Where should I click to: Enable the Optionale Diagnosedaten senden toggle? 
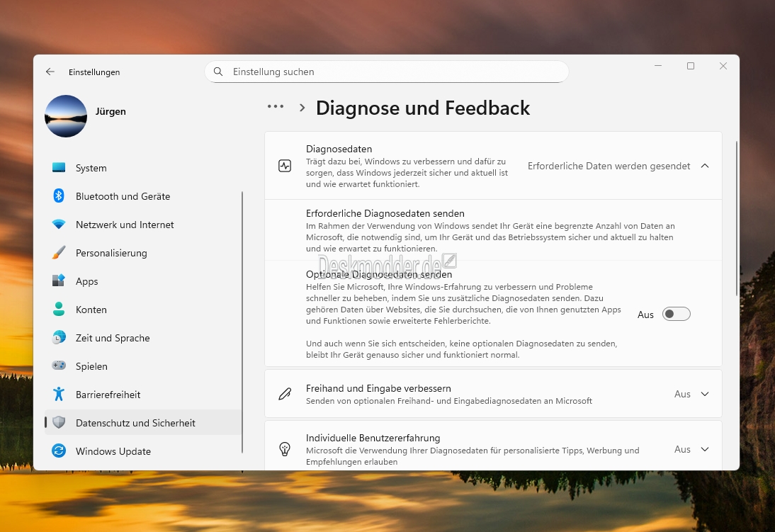(676, 315)
